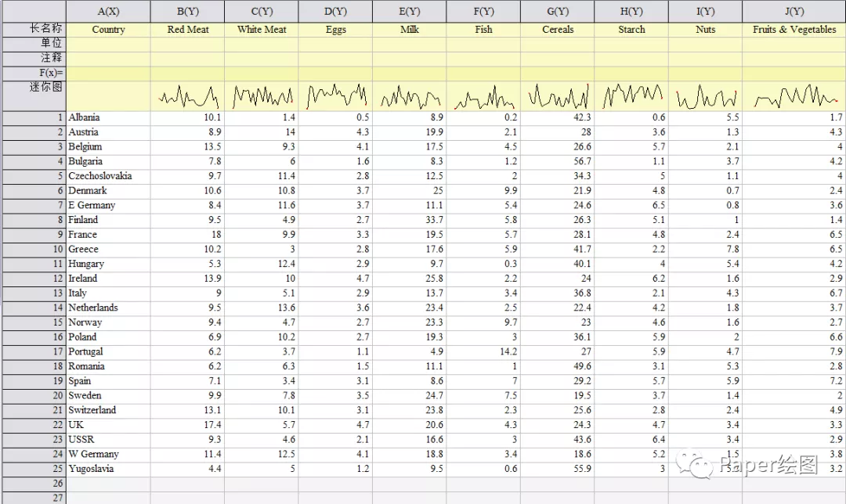846x504 pixels.
Task: Select the F(x)= row label
Action: 33,73
